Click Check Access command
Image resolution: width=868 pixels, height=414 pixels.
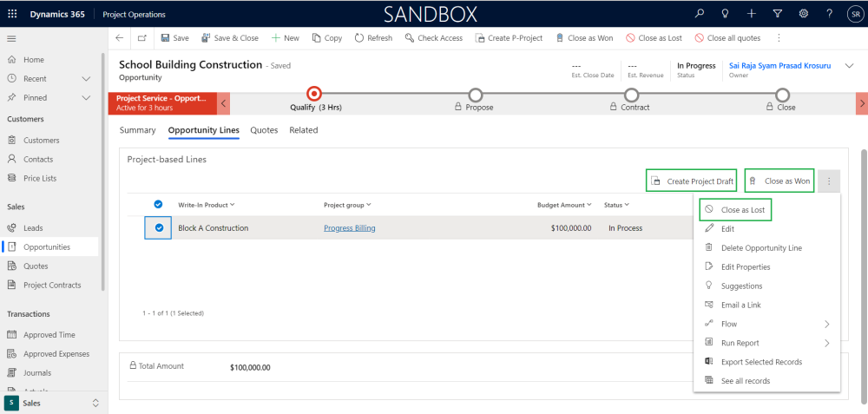coord(433,38)
